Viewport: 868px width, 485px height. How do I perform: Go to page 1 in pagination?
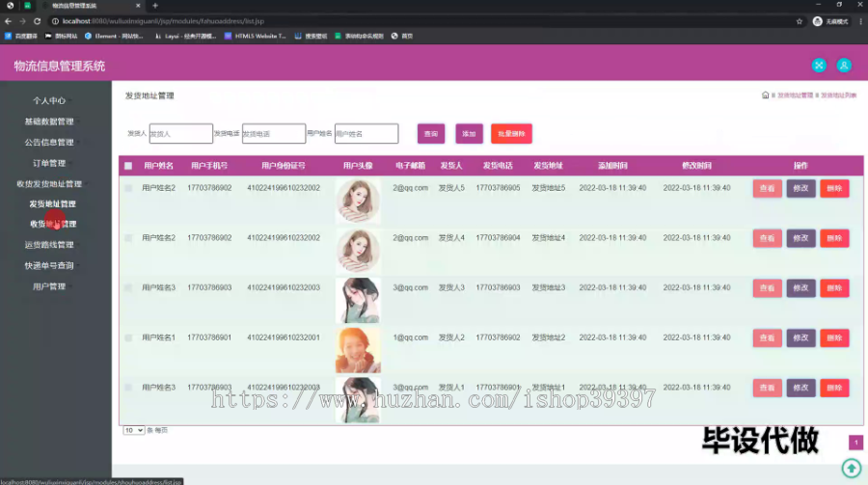[x=855, y=443]
